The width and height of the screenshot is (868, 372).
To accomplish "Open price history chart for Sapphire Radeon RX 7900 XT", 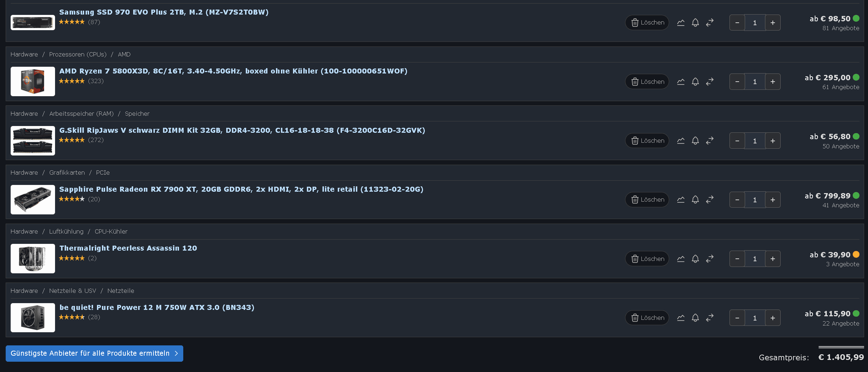I will (x=680, y=200).
